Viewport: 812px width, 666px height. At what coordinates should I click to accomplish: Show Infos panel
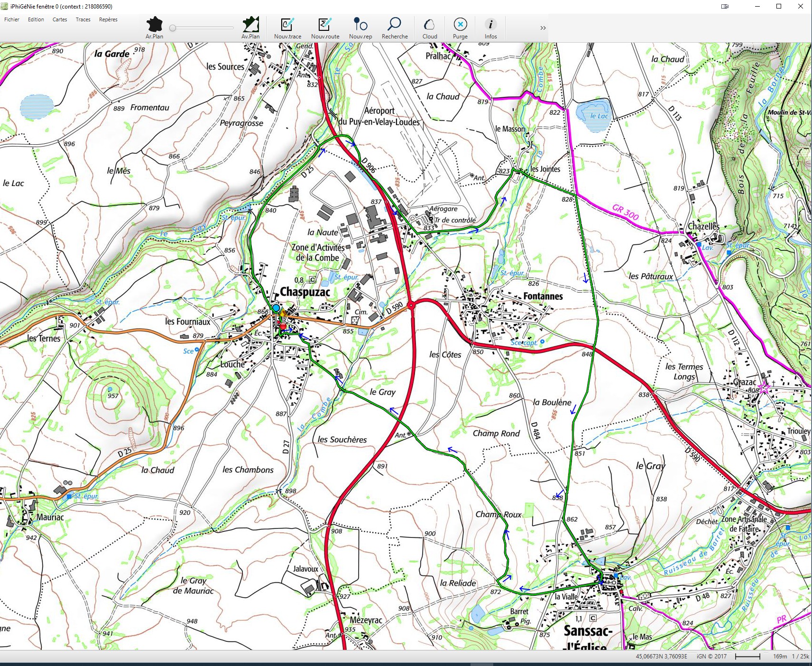tap(490, 25)
